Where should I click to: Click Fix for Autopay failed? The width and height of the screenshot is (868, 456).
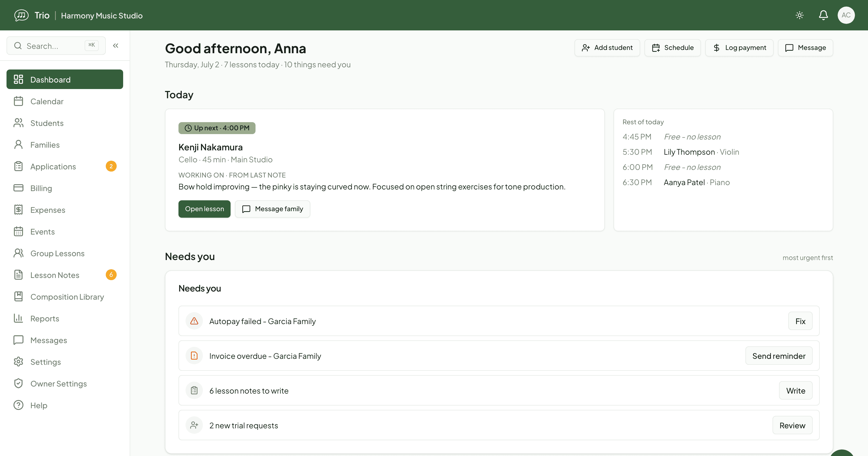click(800, 321)
